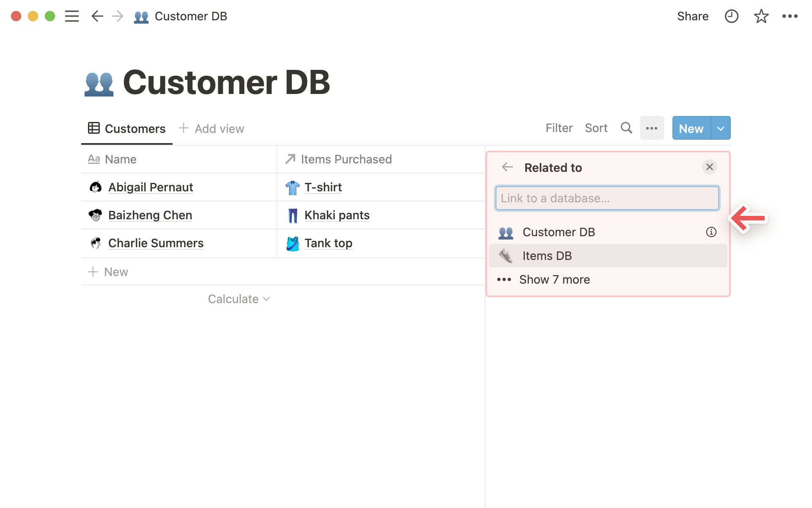Expand the New button dropdown arrow
The width and height of the screenshot is (812, 508).
[720, 128]
